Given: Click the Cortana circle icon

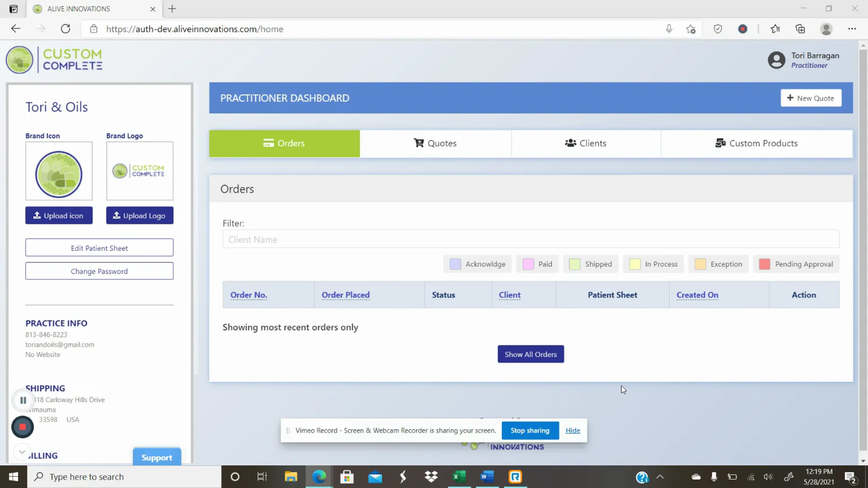Looking at the screenshot, I should pos(235,477).
